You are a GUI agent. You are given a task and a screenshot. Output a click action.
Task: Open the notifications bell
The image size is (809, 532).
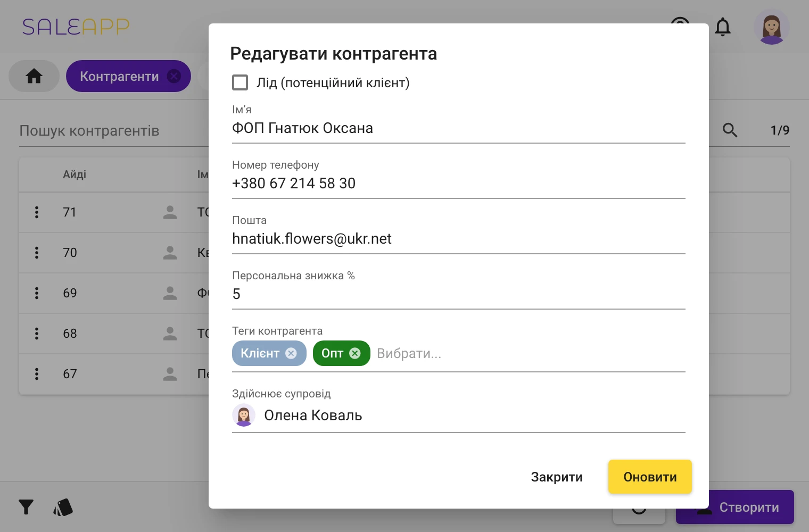[x=722, y=27]
